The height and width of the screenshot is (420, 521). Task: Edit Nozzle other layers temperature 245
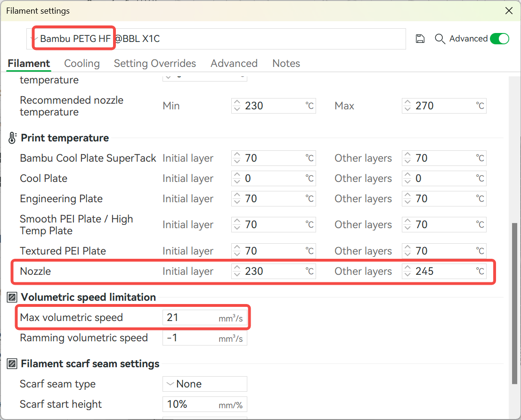click(444, 271)
